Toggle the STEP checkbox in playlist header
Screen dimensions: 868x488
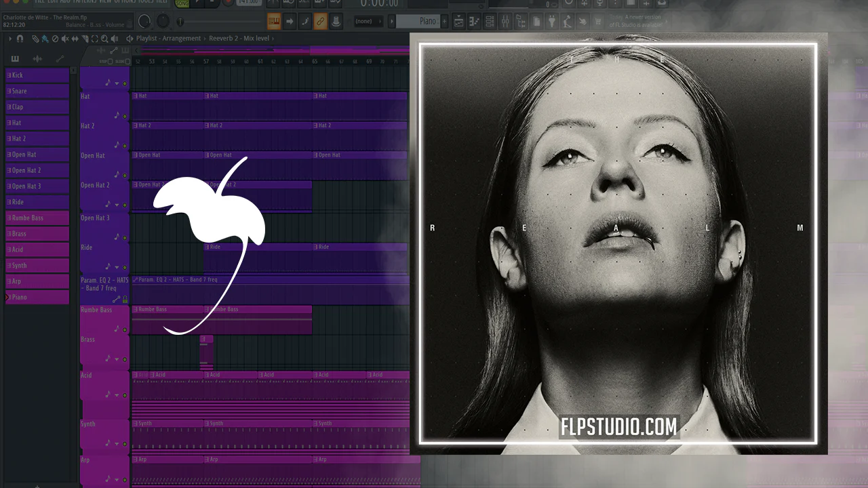[111, 62]
